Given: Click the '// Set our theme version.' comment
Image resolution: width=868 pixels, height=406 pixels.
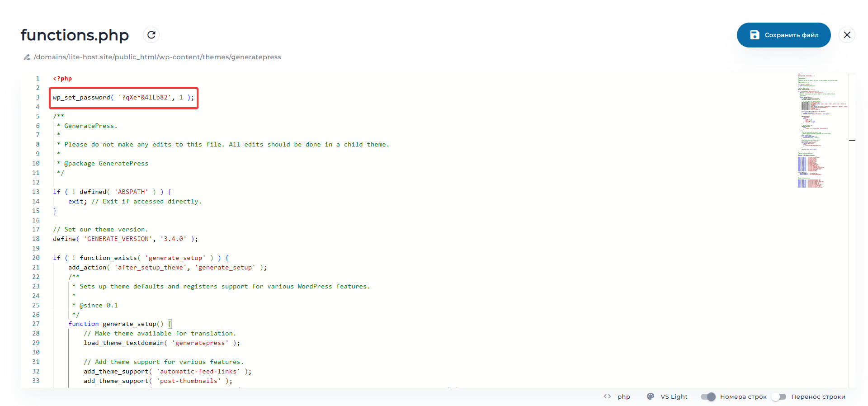Looking at the screenshot, I should pyautogui.click(x=100, y=230).
